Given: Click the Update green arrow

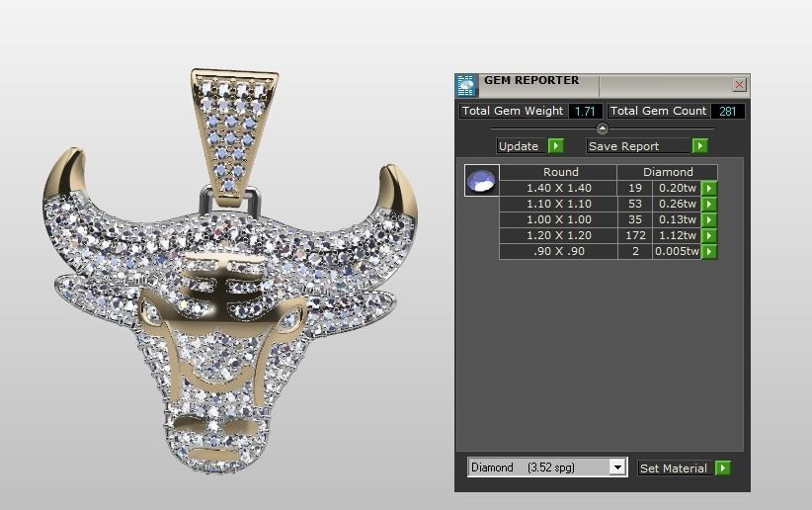Looking at the screenshot, I should coord(556,146).
